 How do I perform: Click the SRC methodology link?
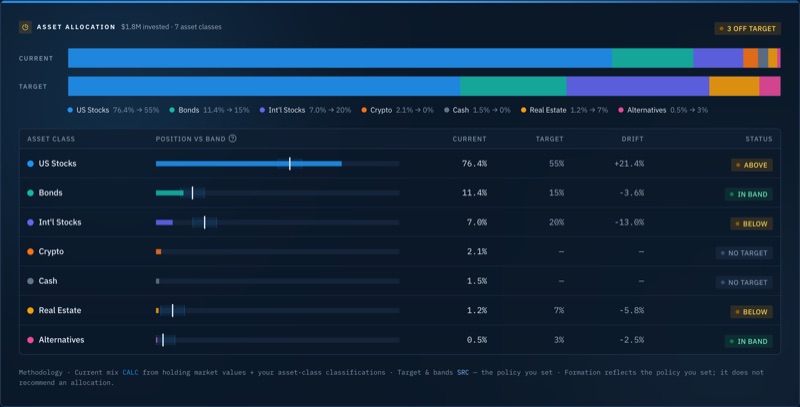(463, 372)
